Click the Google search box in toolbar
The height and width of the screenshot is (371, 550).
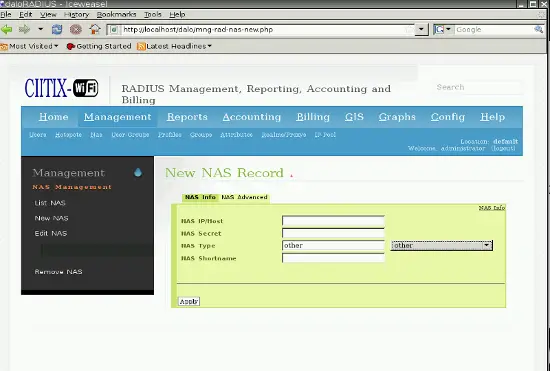click(493, 30)
